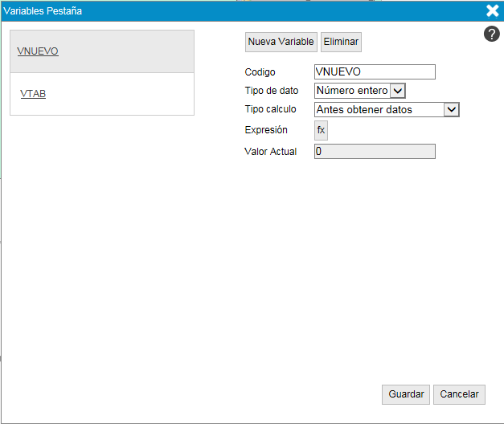Image resolution: width=504 pixels, height=424 pixels.
Task: Click the Tipo calculo label
Action: pyautogui.click(x=270, y=109)
